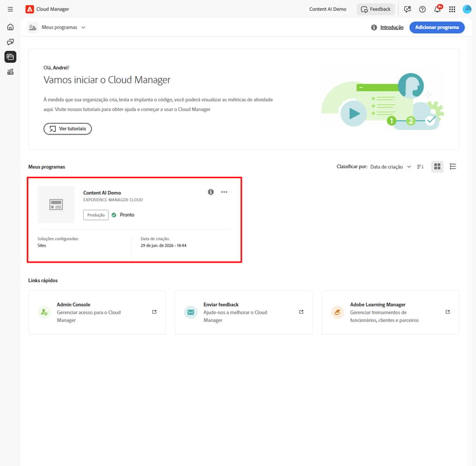Expand the Meus programas dropdown

pyautogui.click(x=63, y=27)
